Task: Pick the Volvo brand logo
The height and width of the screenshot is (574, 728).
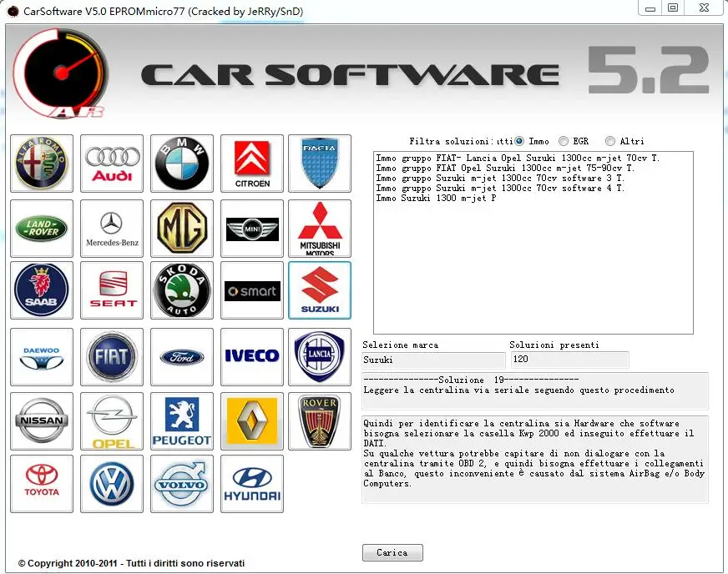Action: tap(182, 484)
